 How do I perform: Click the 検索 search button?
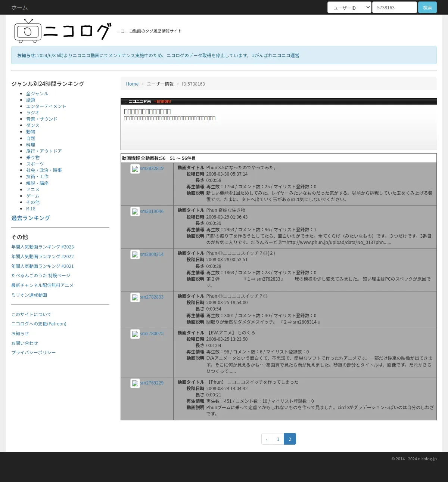[x=427, y=7]
